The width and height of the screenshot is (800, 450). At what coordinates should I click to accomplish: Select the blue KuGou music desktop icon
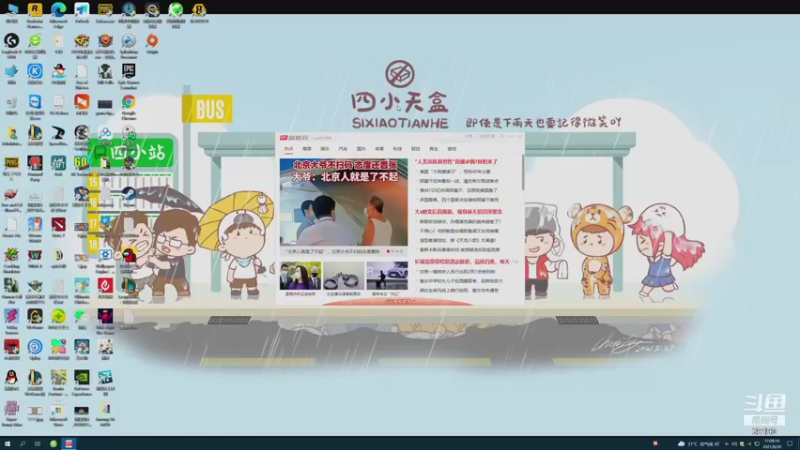click(x=35, y=71)
